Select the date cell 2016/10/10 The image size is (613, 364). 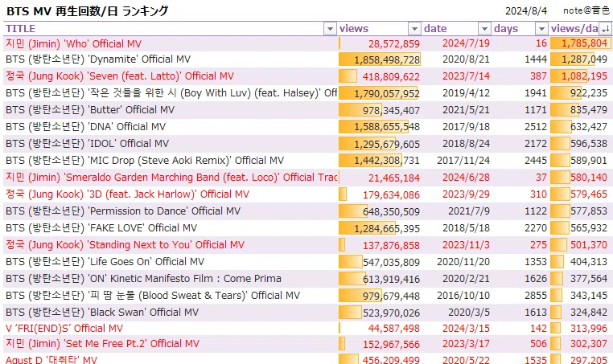tap(463, 296)
